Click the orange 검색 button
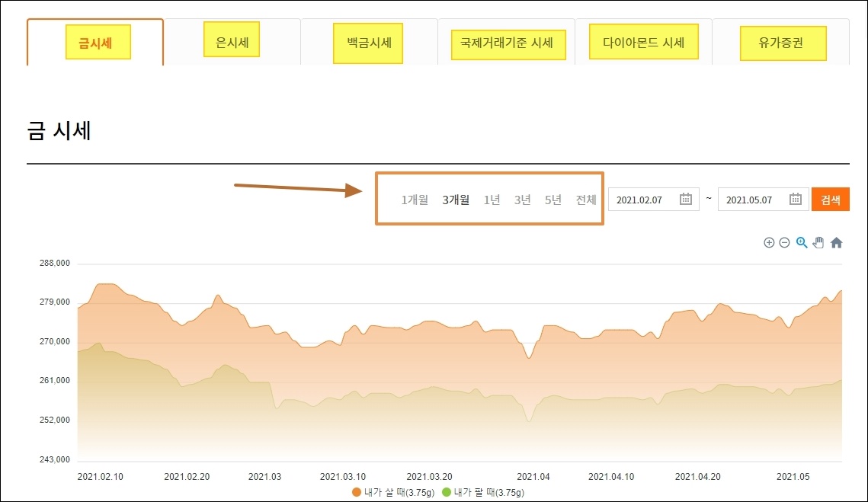The width and height of the screenshot is (868, 502). pyautogui.click(x=831, y=200)
